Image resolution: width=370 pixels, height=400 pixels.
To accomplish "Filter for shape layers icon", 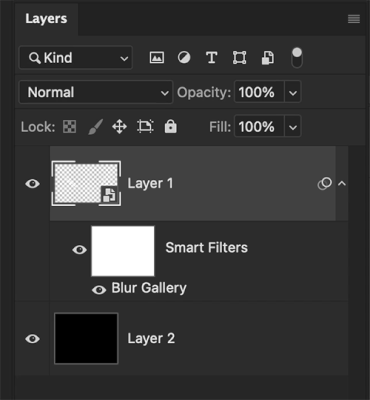I will coord(239,58).
